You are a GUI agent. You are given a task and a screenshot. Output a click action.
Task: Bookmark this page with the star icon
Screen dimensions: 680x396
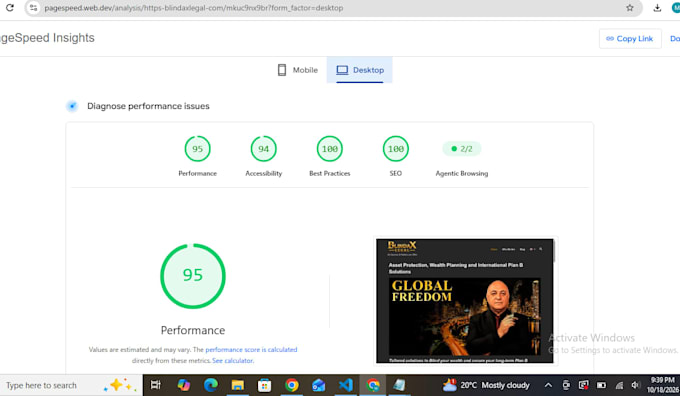[630, 8]
